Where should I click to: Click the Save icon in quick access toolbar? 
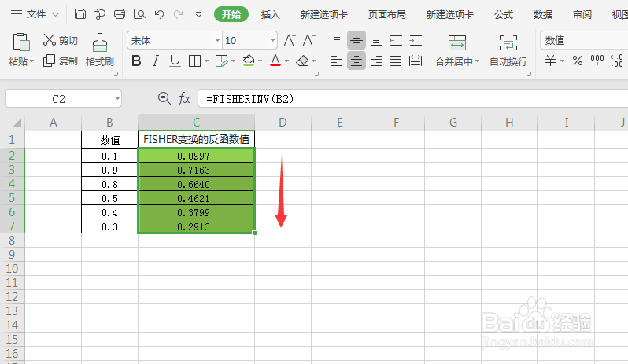80,14
